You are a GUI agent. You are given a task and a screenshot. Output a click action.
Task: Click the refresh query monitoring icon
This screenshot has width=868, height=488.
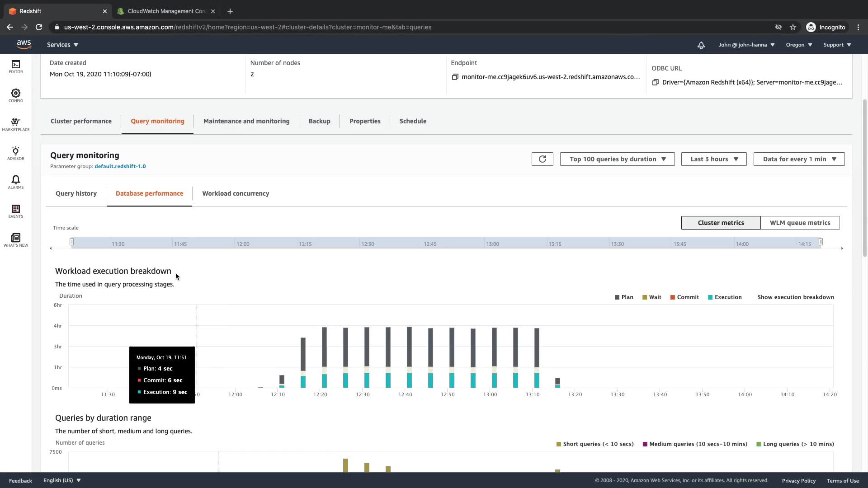click(x=542, y=159)
